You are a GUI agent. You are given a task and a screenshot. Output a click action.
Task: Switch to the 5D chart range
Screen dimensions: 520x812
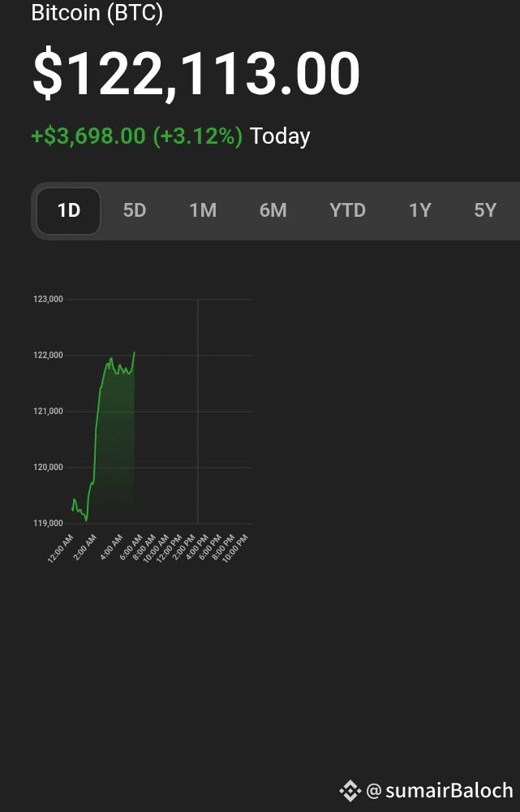click(x=135, y=211)
